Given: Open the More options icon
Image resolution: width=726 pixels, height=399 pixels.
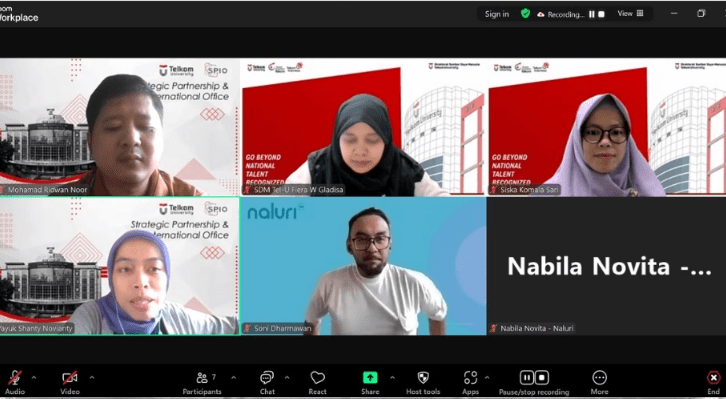Looking at the screenshot, I should tap(599, 378).
